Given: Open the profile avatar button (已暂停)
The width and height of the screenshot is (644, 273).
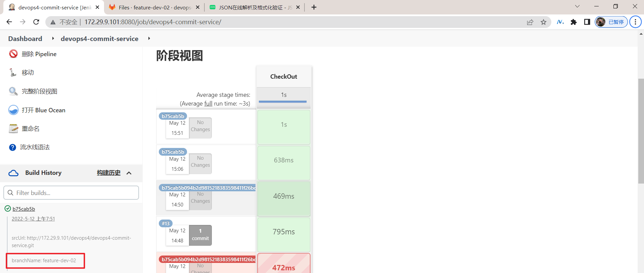Looking at the screenshot, I should pyautogui.click(x=611, y=22).
